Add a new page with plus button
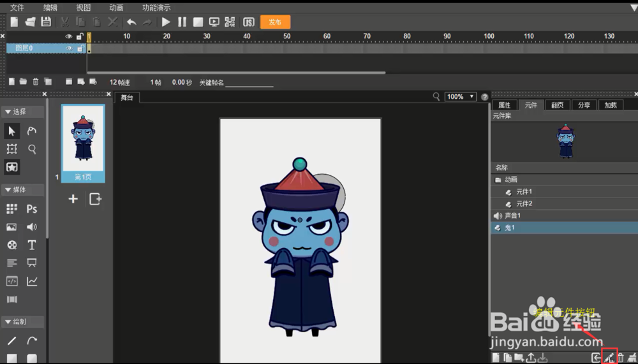Screen dimensions: 638x364 [x=73, y=199]
